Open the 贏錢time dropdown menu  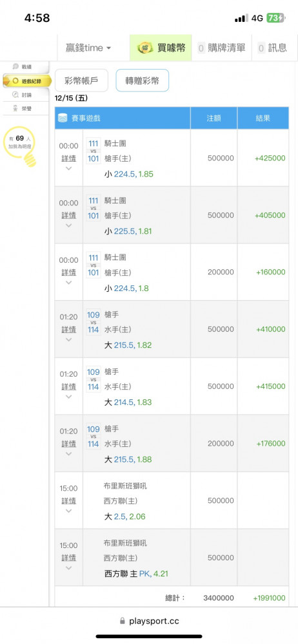coord(88,48)
